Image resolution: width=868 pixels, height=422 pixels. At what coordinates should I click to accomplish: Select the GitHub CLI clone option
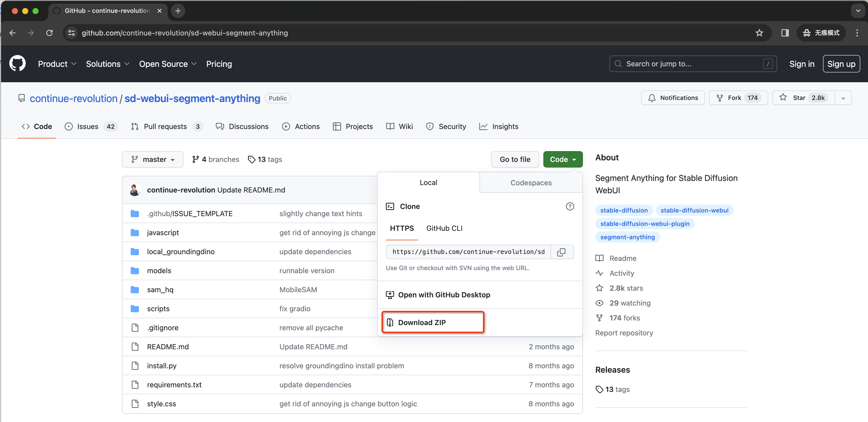click(x=444, y=228)
